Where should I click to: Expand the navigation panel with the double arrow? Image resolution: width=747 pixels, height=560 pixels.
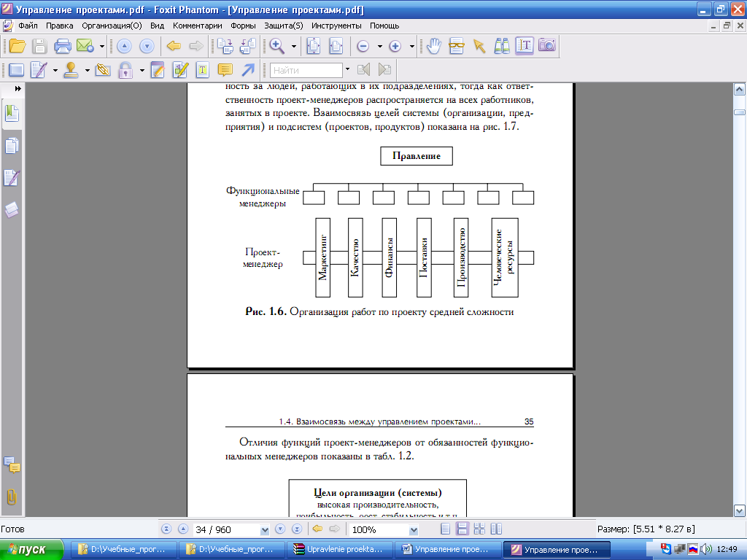click(x=18, y=88)
